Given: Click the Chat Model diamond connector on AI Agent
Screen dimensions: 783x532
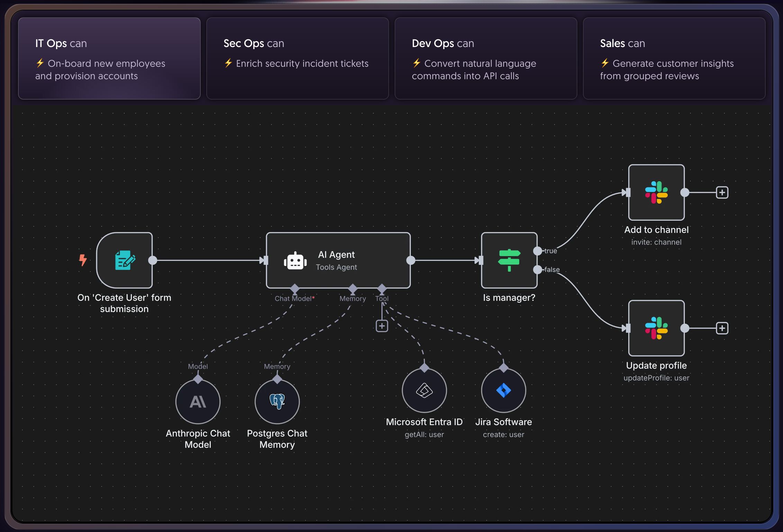Looking at the screenshot, I should (295, 288).
